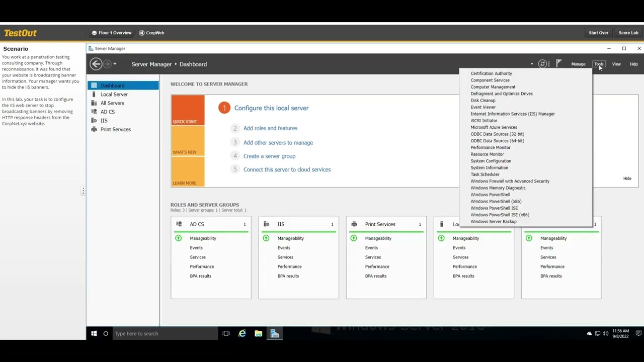644x362 pixels.
Task: Select the Server Manager taskbar icon
Action: tap(274, 333)
